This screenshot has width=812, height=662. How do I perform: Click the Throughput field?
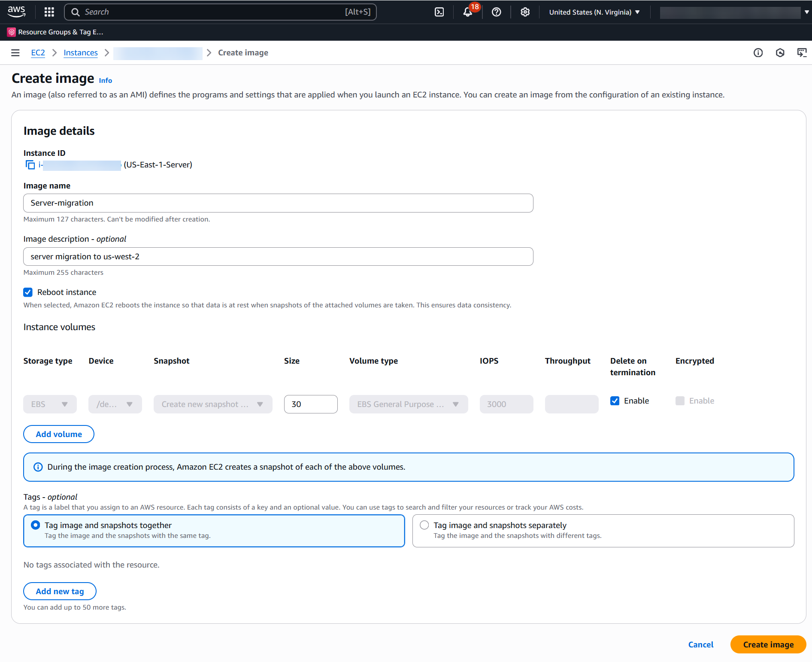tap(572, 404)
